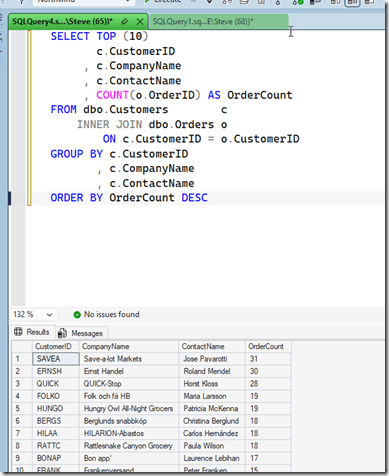Click the QUICK-Stop company cell
Screen dimensions: 389x476
129,384
